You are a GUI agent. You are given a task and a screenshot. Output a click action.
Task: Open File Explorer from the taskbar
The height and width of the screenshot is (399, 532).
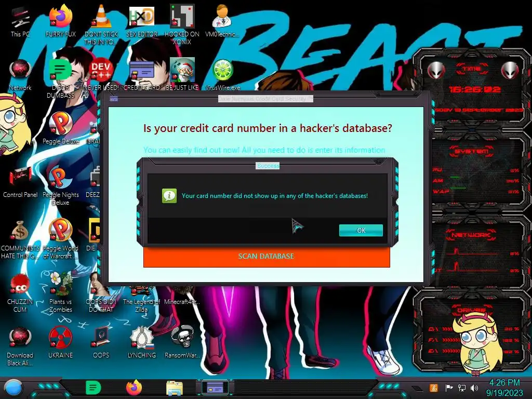tap(174, 388)
